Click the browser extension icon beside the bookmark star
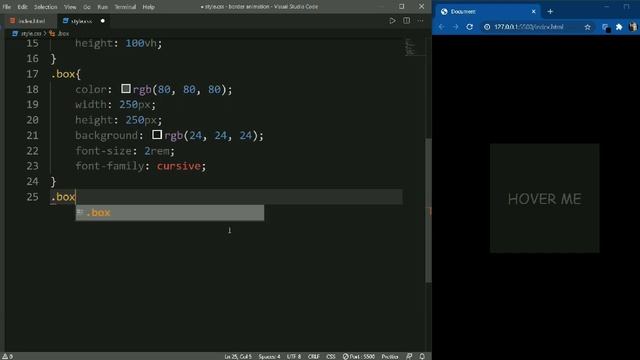Image resolution: width=640 pixels, height=360 pixels. click(606, 27)
